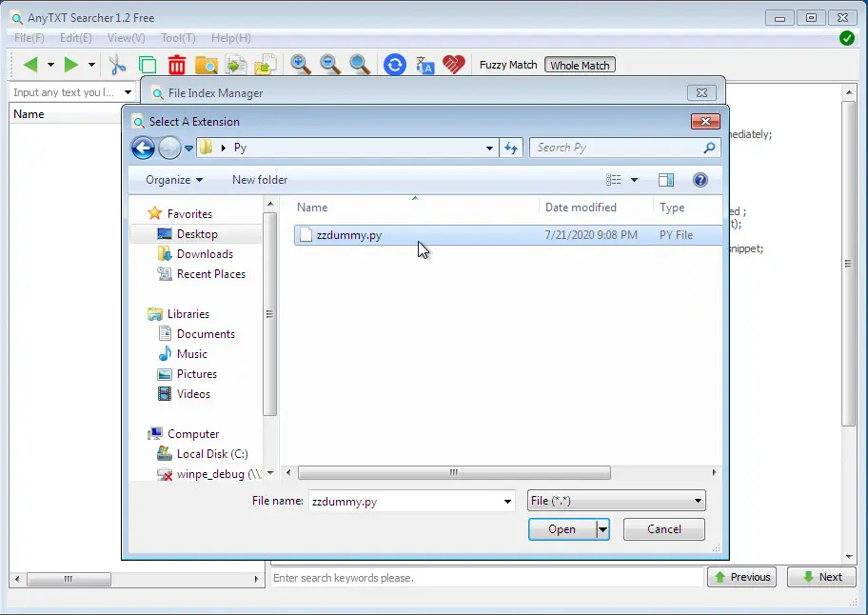Click the Cancel button
The height and width of the screenshot is (615, 868).
(664, 529)
